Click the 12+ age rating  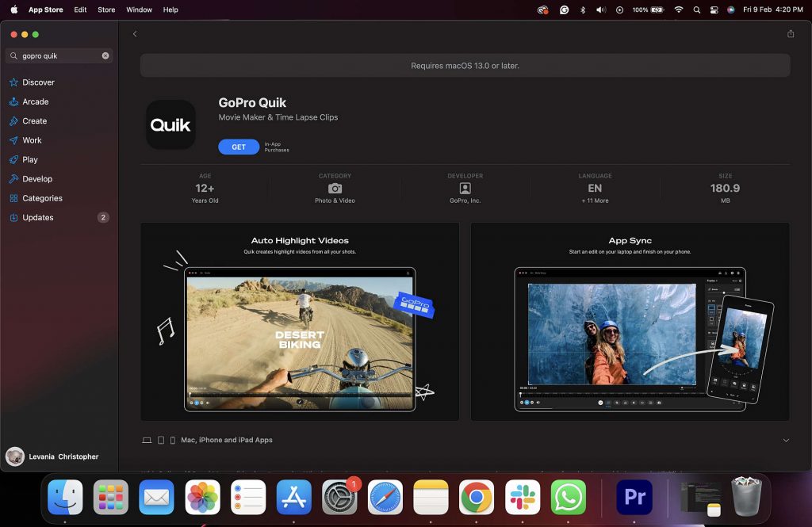[x=205, y=189]
